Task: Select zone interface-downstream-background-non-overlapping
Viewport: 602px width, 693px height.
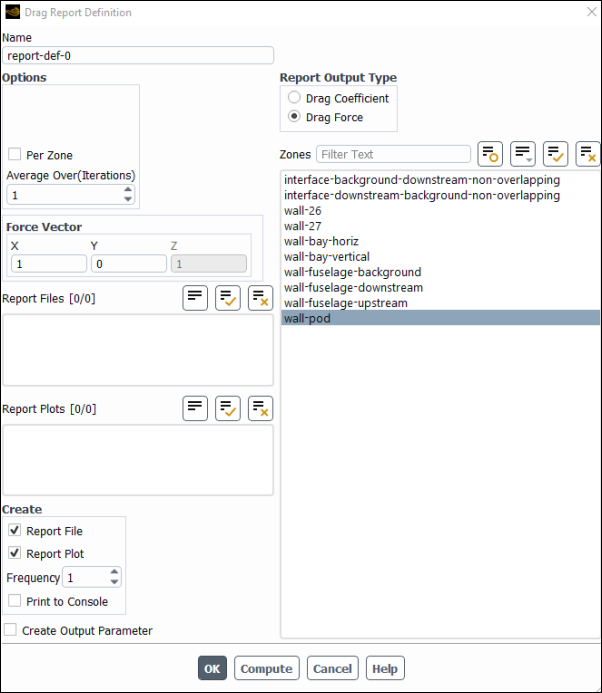Action: coord(440,195)
